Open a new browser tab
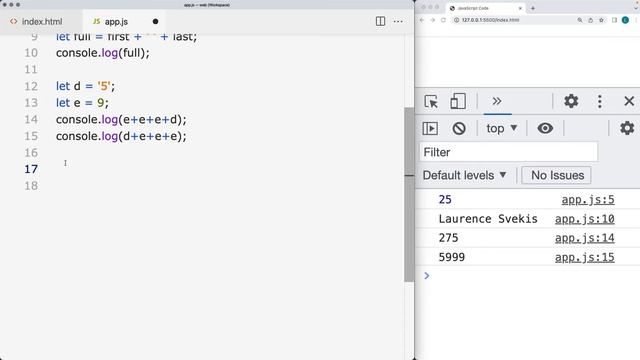The image size is (640, 360). [x=533, y=8]
